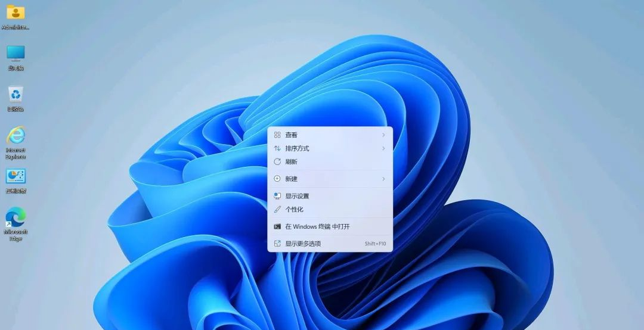Expand the 排序方式 submenu chevron
Viewport: 644px width, 330px height.
click(x=383, y=148)
